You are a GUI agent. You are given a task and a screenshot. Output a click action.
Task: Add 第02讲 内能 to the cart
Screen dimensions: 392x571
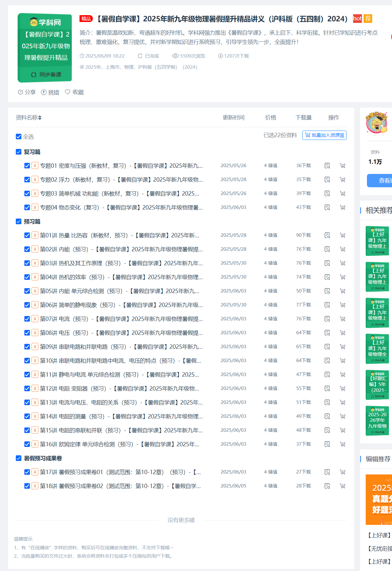pyautogui.click(x=342, y=249)
